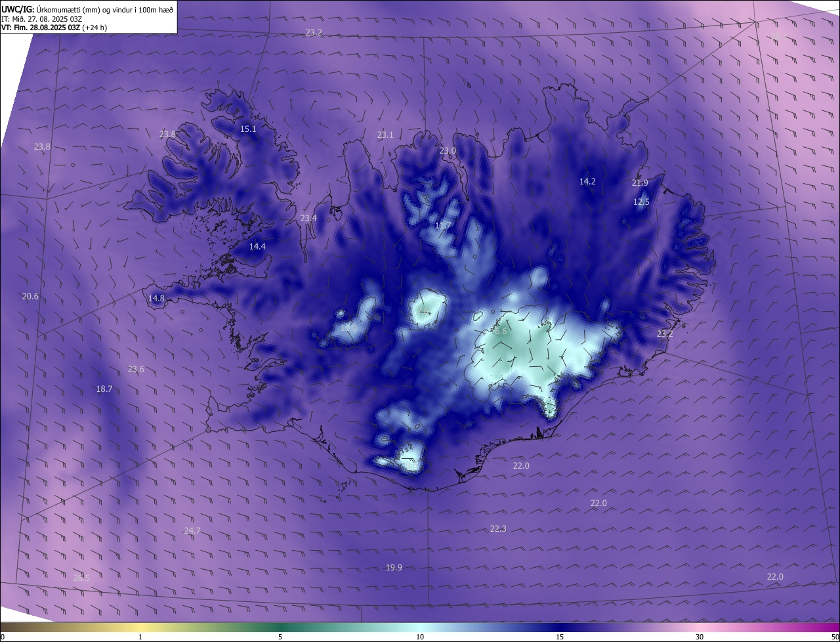Click the 23.1 value on the map
The image size is (840, 642).
[385, 135]
